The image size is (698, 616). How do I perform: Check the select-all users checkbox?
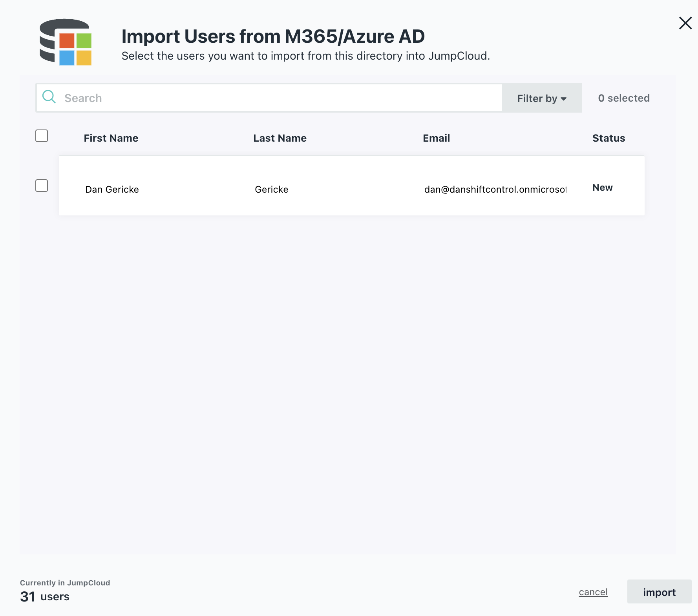(x=41, y=136)
